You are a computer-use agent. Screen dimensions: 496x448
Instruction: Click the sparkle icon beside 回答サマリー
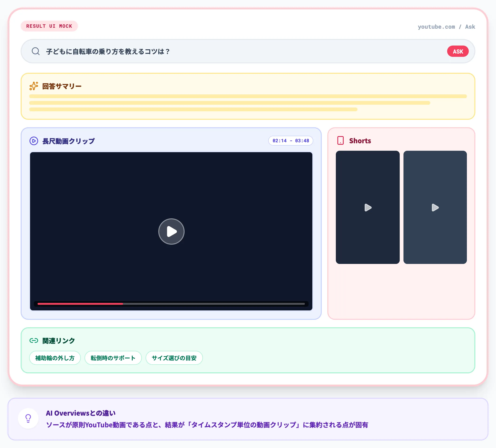point(34,86)
